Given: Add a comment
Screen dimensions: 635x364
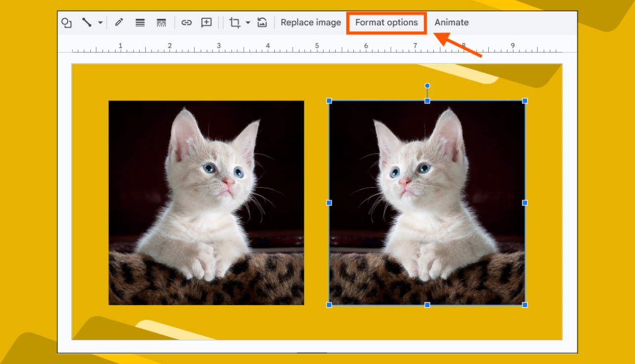Looking at the screenshot, I should pos(206,22).
